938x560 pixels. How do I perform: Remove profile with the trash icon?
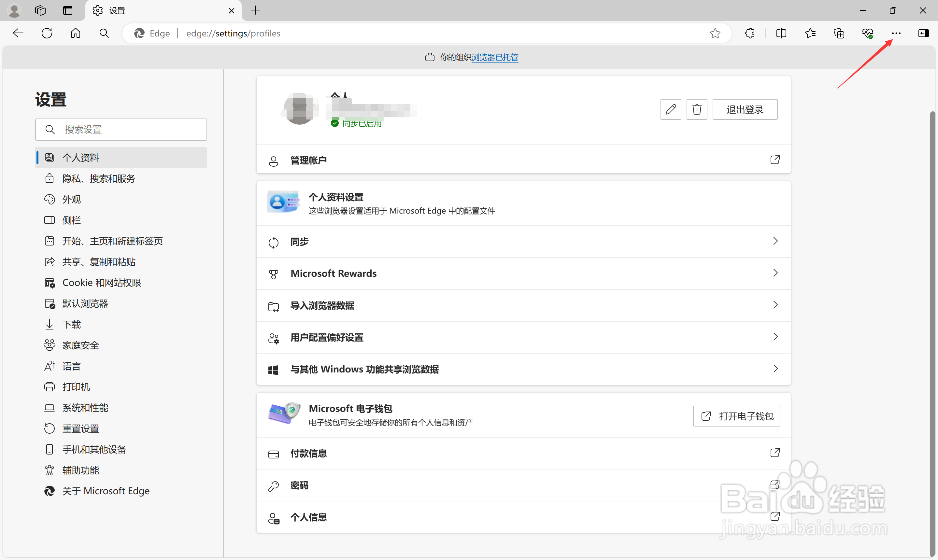697,109
